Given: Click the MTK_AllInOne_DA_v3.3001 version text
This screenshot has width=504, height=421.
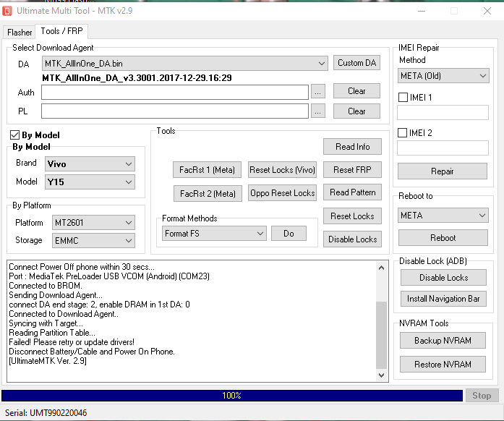Looking at the screenshot, I should [137, 78].
